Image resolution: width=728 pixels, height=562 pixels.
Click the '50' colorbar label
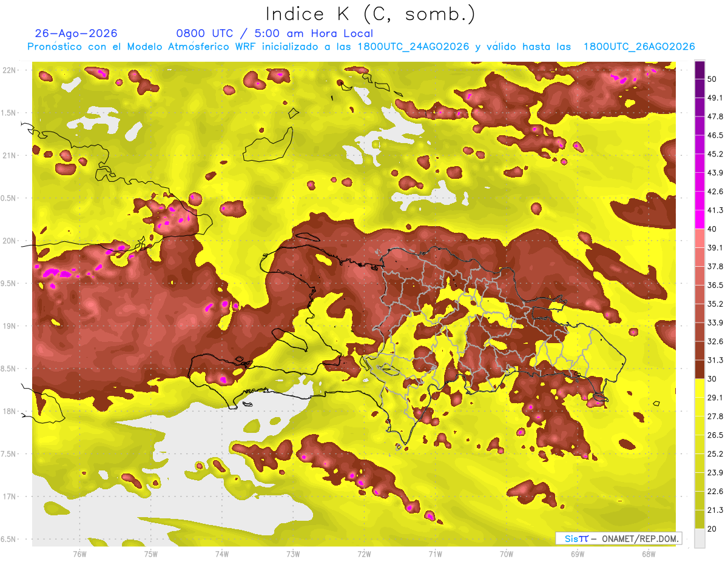tap(713, 79)
